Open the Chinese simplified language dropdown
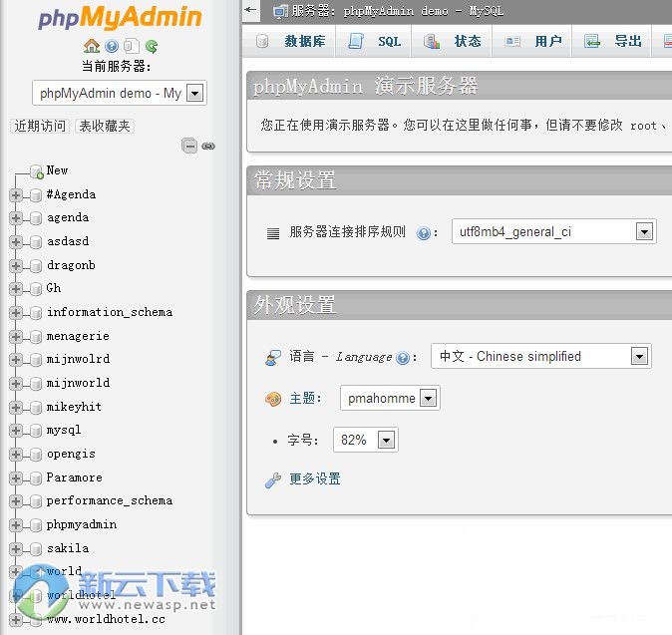672x635 pixels. coord(540,356)
